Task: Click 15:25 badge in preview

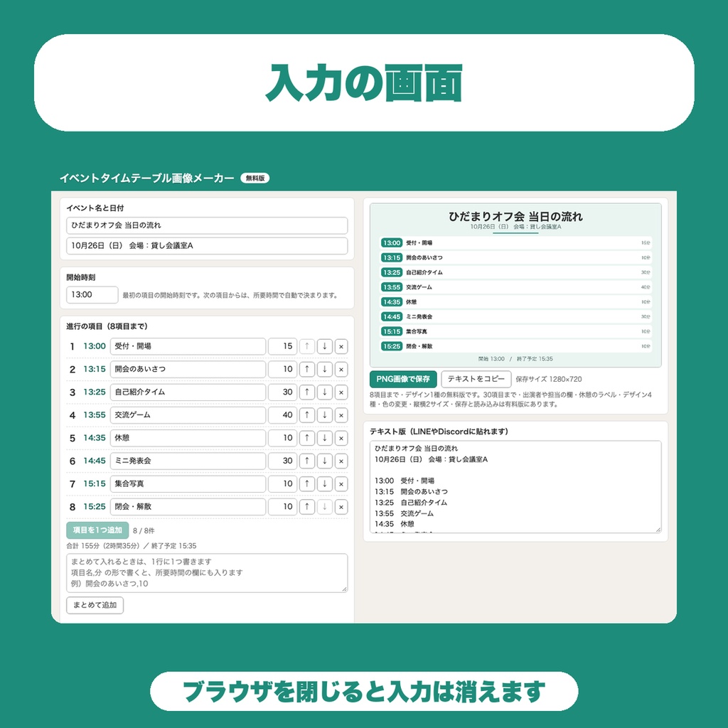Action: click(x=392, y=346)
